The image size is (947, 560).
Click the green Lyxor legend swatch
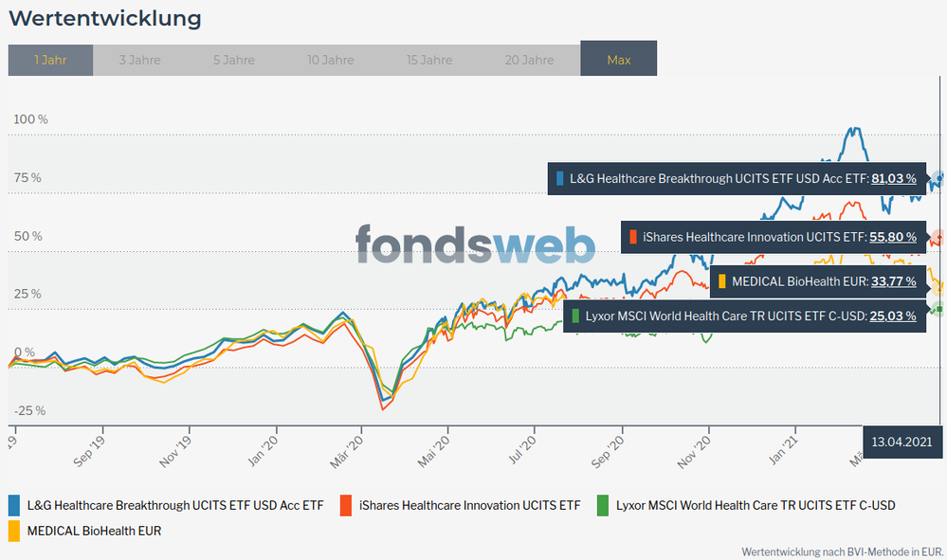click(603, 505)
